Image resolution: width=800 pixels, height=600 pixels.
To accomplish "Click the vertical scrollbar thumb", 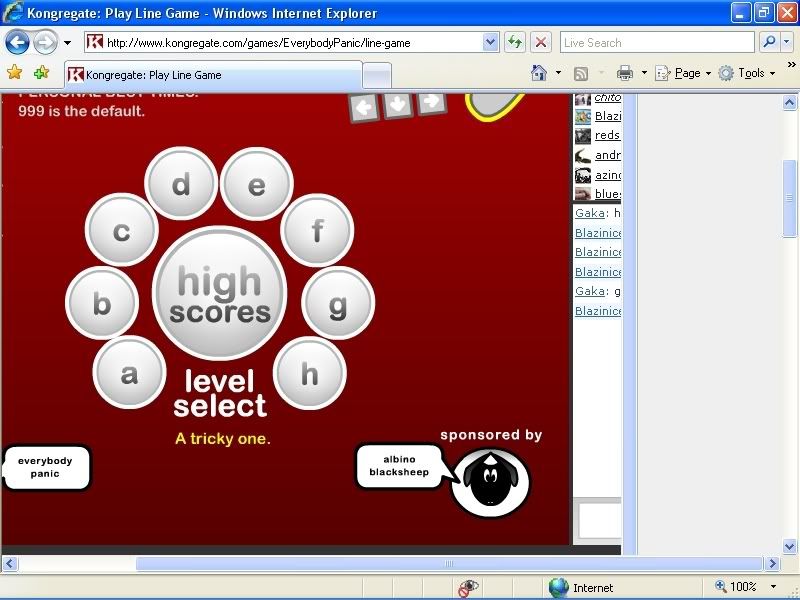I will click(789, 198).
